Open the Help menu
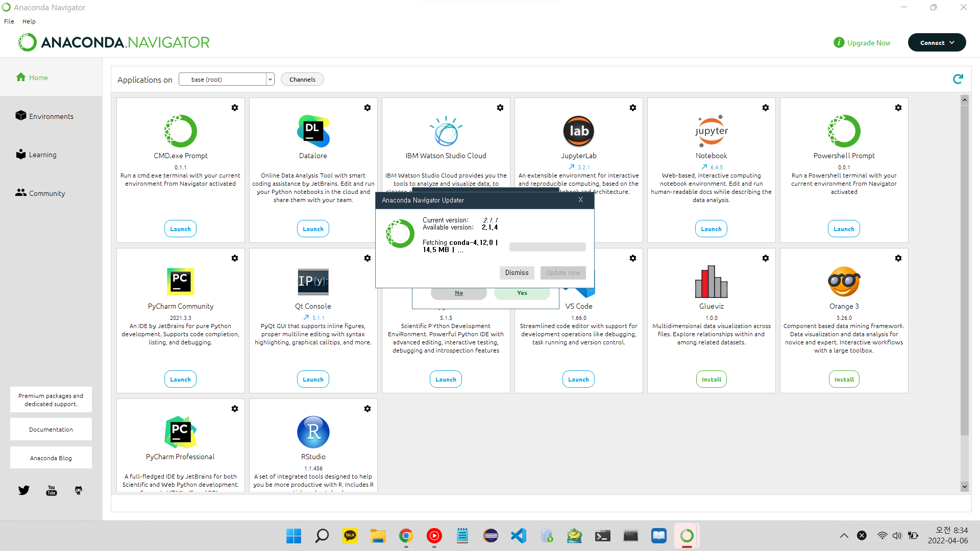 [29, 21]
